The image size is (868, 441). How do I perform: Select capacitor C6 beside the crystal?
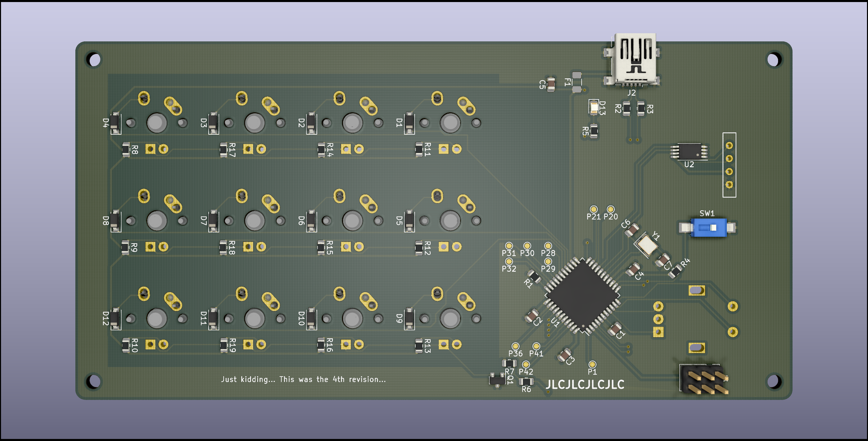point(632,230)
